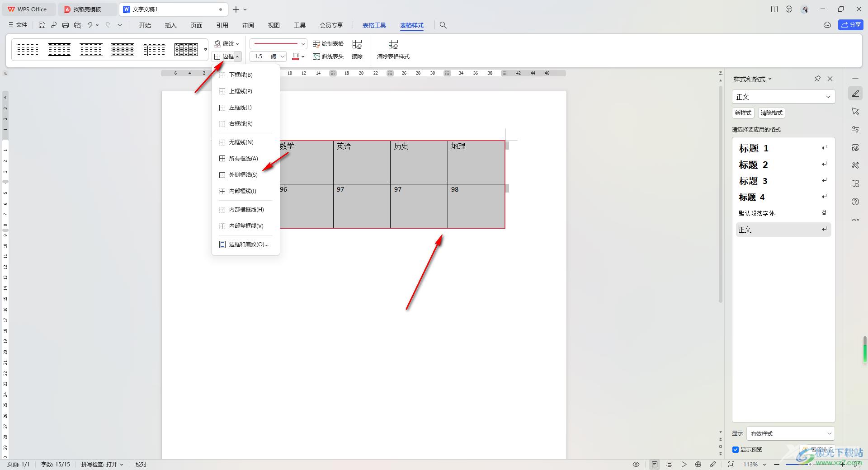The image size is (868, 470).
Task: Choose No Border (无框线) menu item
Action: (x=245, y=142)
